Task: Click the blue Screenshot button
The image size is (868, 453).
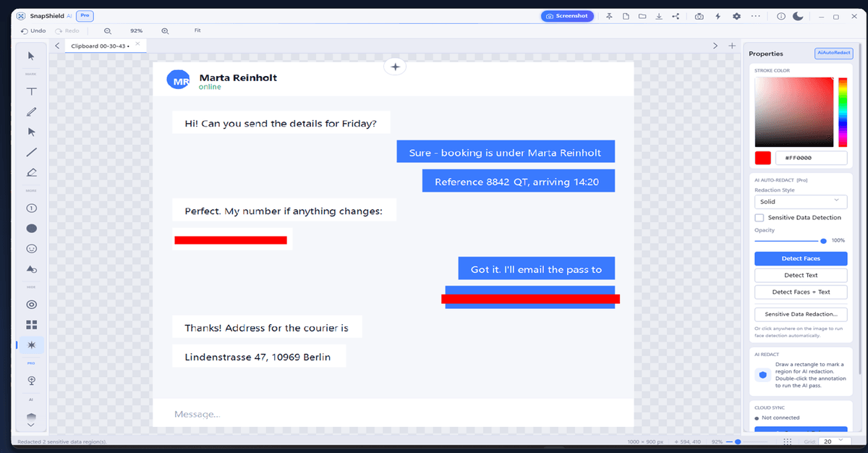Action: pyautogui.click(x=568, y=16)
